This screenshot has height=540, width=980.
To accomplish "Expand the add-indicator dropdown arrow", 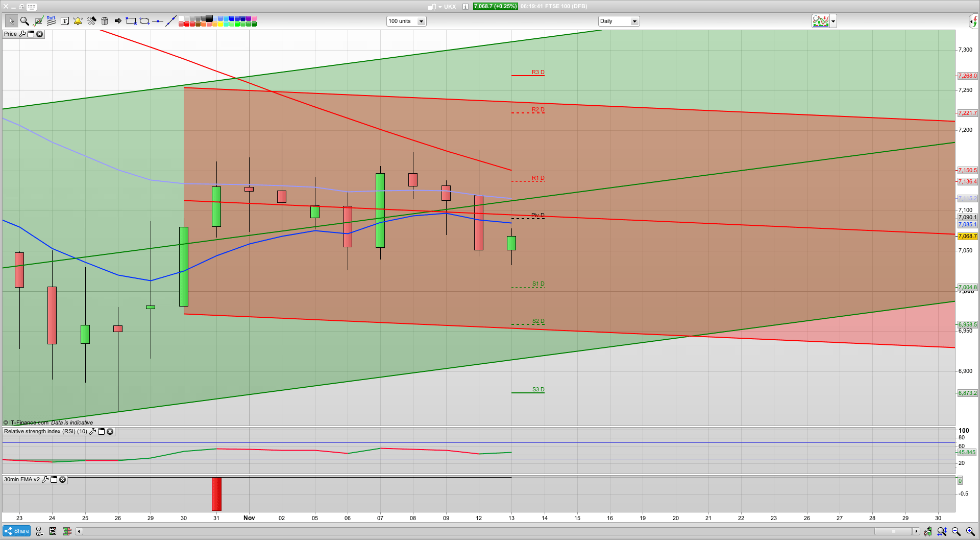I will (x=833, y=21).
